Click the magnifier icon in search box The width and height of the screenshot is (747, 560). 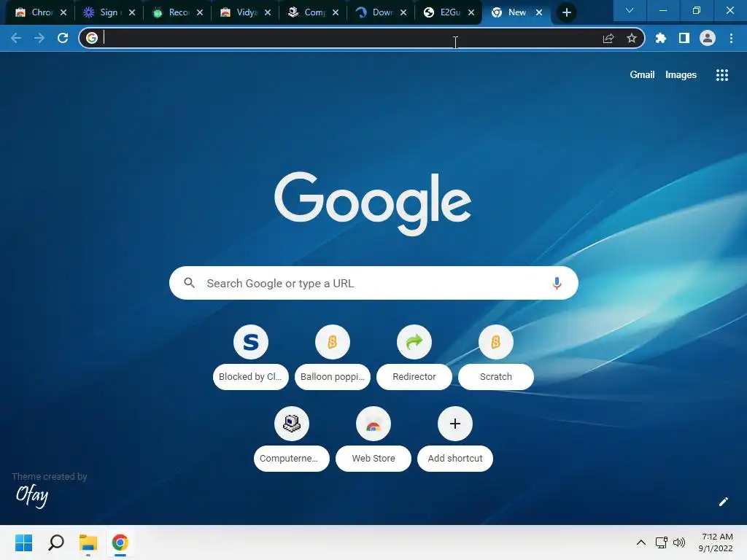(x=189, y=283)
